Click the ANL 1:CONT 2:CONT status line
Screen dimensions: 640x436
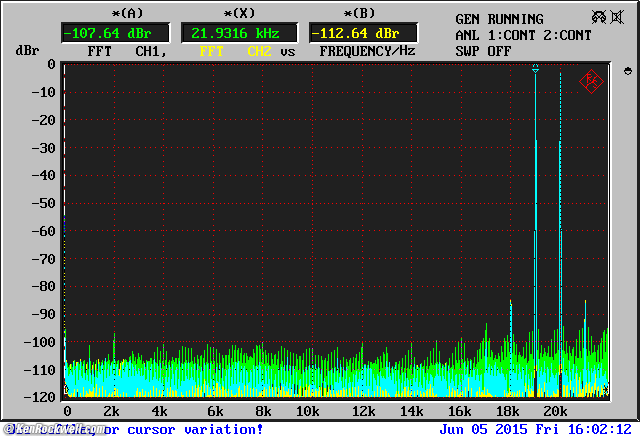point(521,35)
